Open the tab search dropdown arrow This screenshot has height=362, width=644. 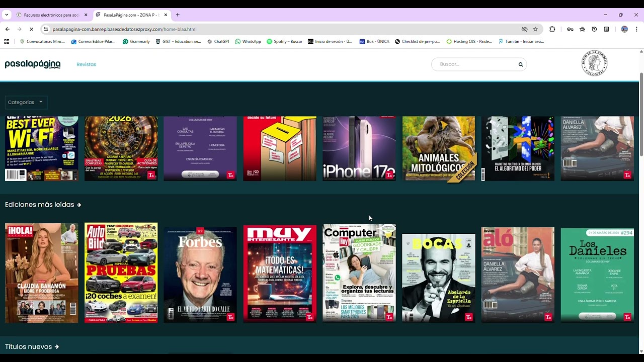coord(7,15)
